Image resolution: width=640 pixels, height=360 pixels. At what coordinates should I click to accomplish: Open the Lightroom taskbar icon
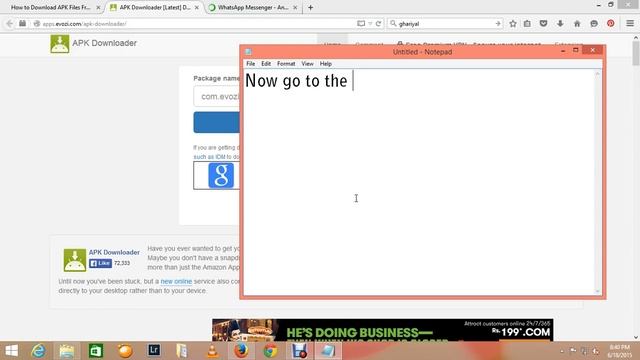[x=154, y=350]
